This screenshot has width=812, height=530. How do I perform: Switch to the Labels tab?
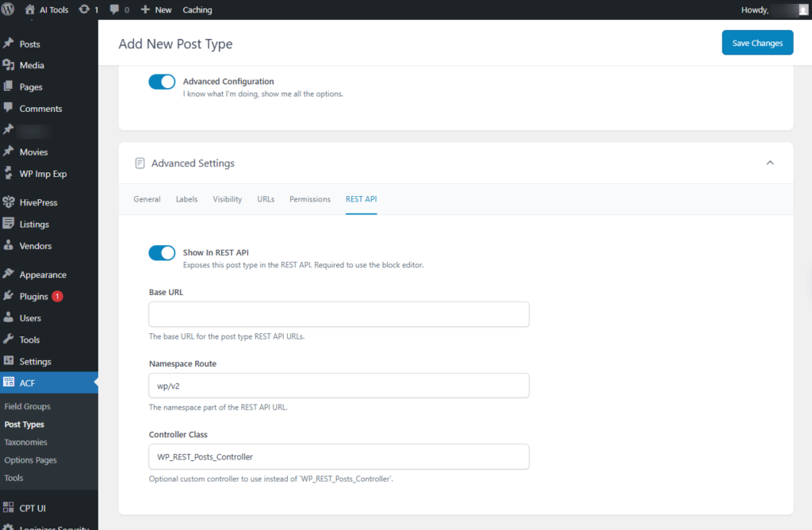pyautogui.click(x=186, y=199)
